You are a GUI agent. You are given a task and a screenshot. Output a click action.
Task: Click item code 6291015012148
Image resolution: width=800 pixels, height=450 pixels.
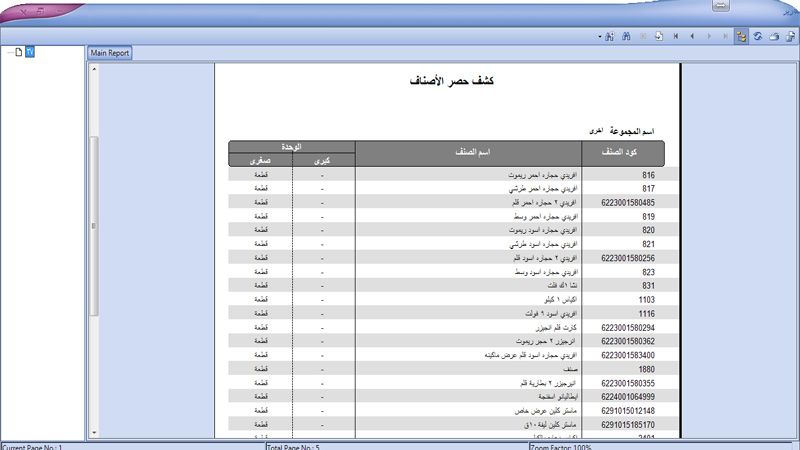628,411
